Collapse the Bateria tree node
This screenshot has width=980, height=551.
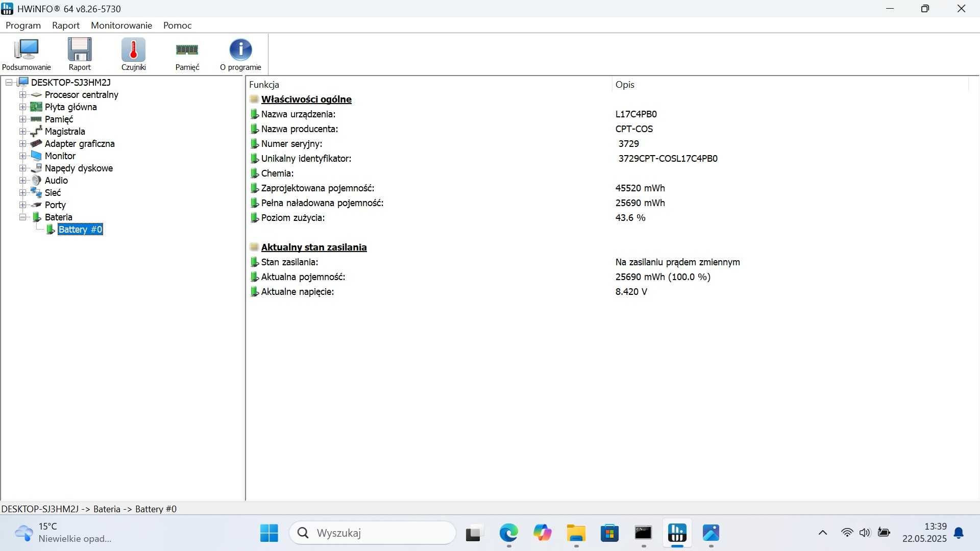(22, 217)
